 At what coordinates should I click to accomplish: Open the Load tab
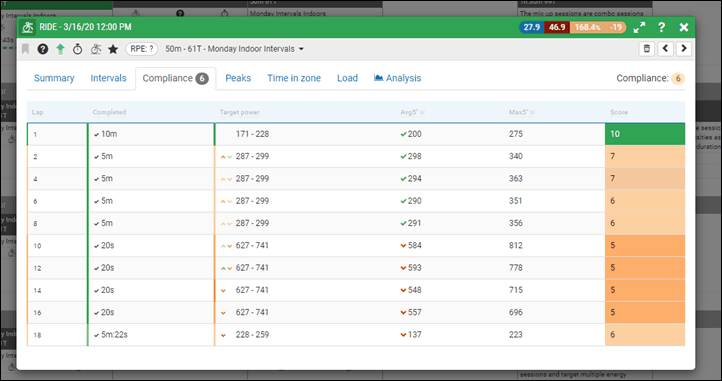(347, 78)
